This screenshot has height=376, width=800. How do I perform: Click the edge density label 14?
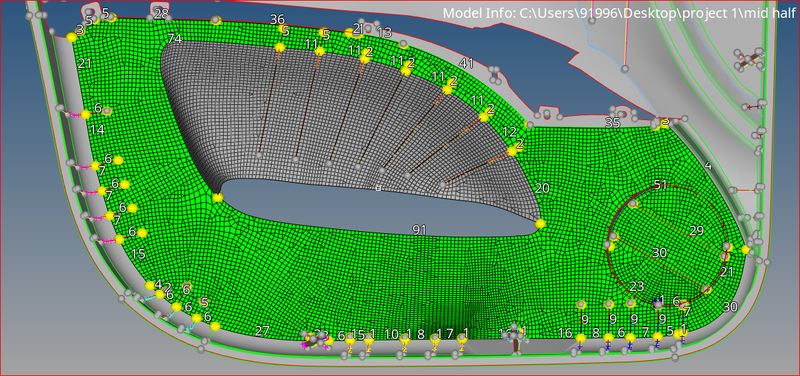(x=97, y=130)
